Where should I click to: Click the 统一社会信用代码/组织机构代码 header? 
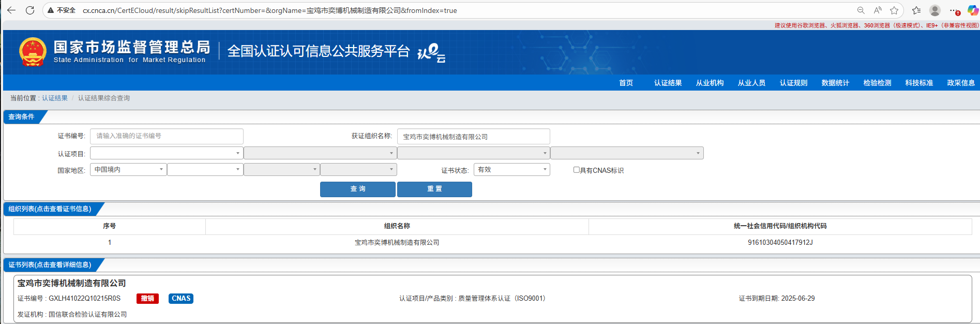[780, 226]
